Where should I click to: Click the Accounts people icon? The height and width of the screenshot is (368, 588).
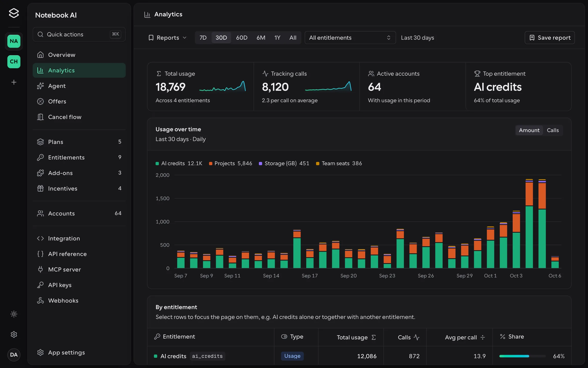click(40, 213)
